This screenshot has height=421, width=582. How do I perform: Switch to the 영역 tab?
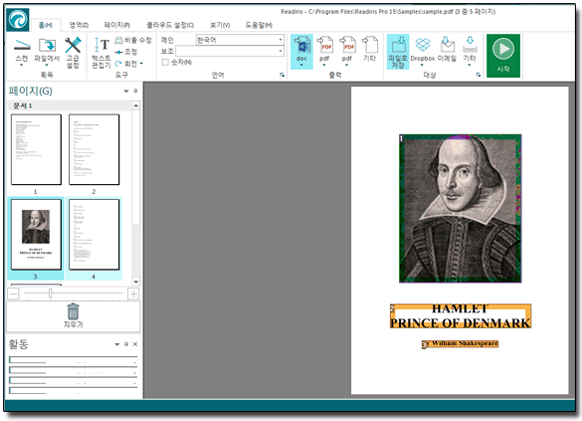[79, 25]
